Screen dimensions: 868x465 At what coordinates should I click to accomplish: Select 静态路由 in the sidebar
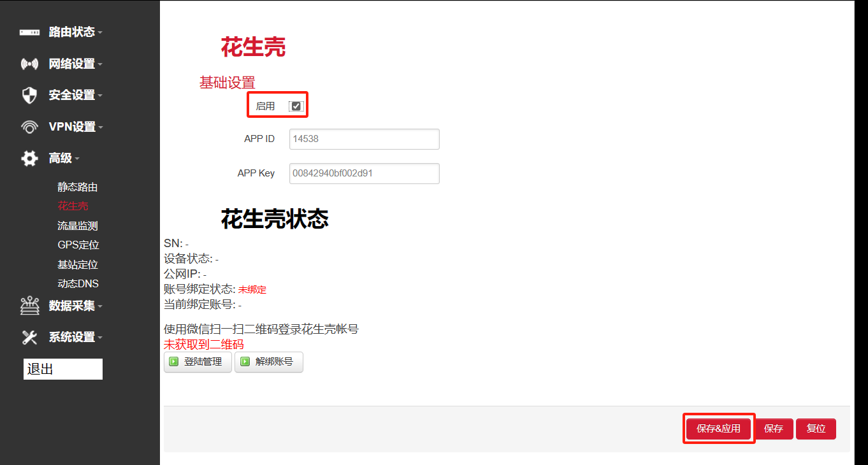(x=78, y=187)
